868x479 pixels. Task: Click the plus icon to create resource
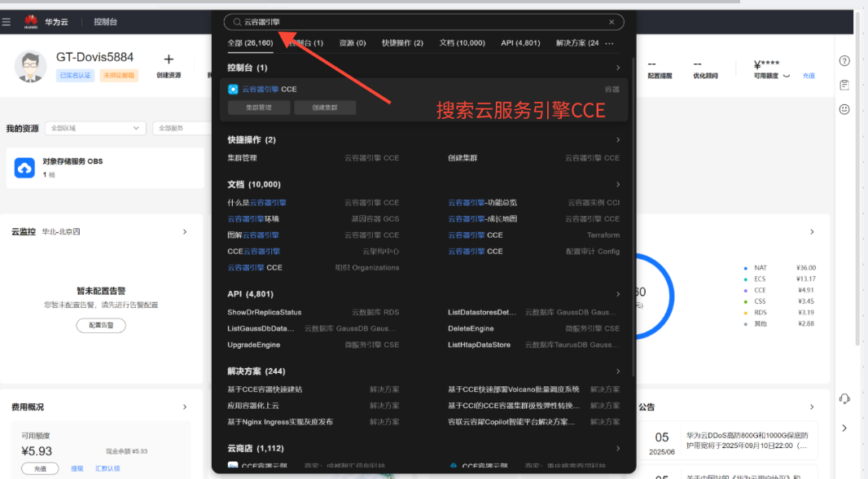169,59
